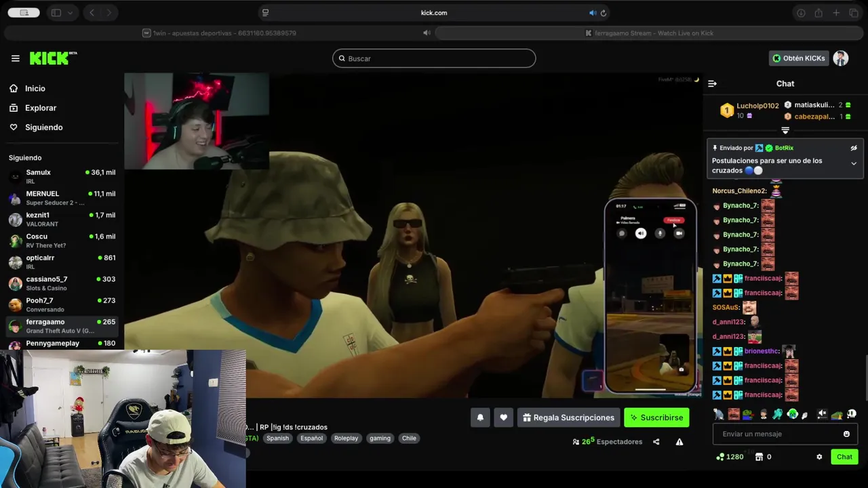Mute audio from the 1win tab
Screen dimensions: 868x488
(427, 33)
